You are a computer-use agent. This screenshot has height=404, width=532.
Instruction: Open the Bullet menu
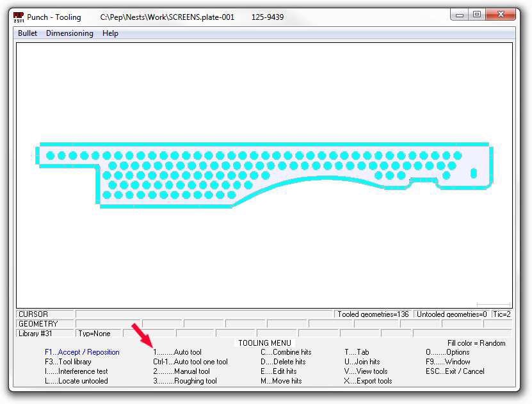click(28, 33)
